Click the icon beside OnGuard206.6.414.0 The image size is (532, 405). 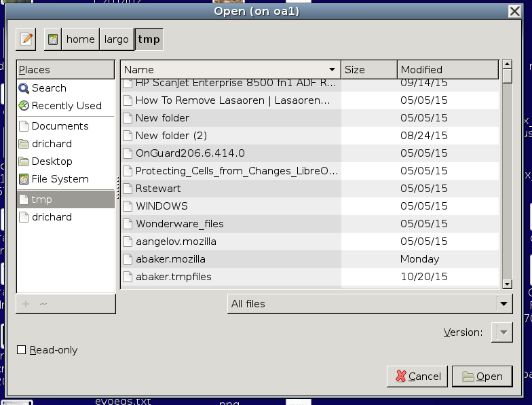pos(128,153)
